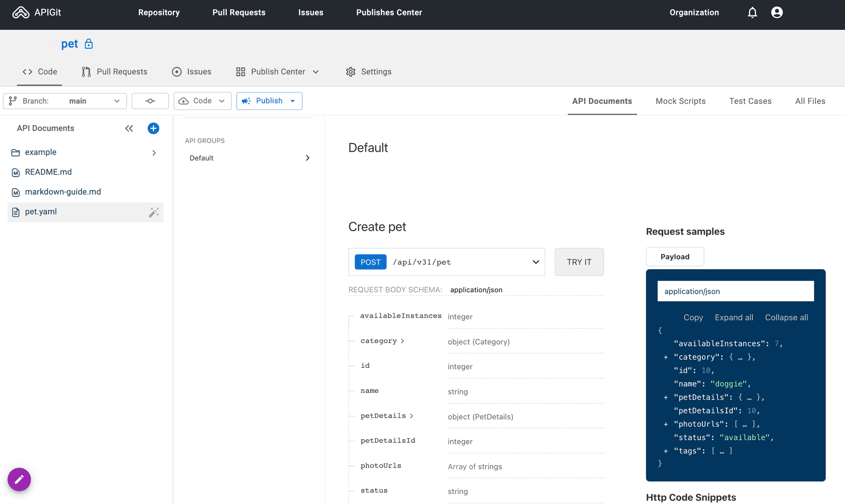Click the commit history icon button
The image size is (845, 504).
coord(150,101)
